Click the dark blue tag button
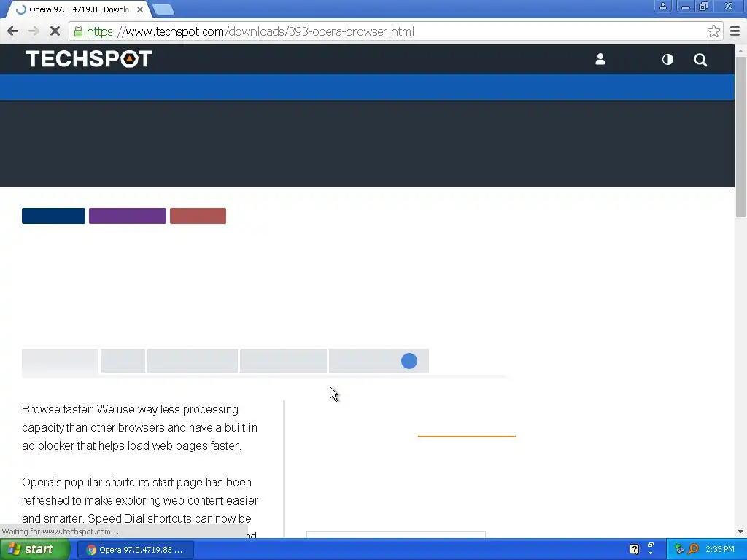The width and height of the screenshot is (747, 560). click(53, 216)
